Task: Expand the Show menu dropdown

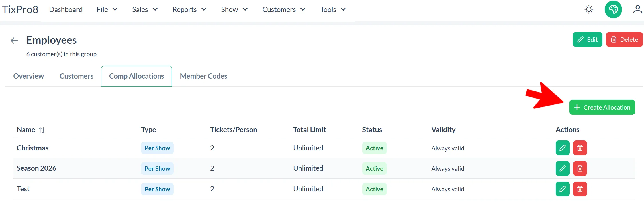Action: click(x=234, y=9)
